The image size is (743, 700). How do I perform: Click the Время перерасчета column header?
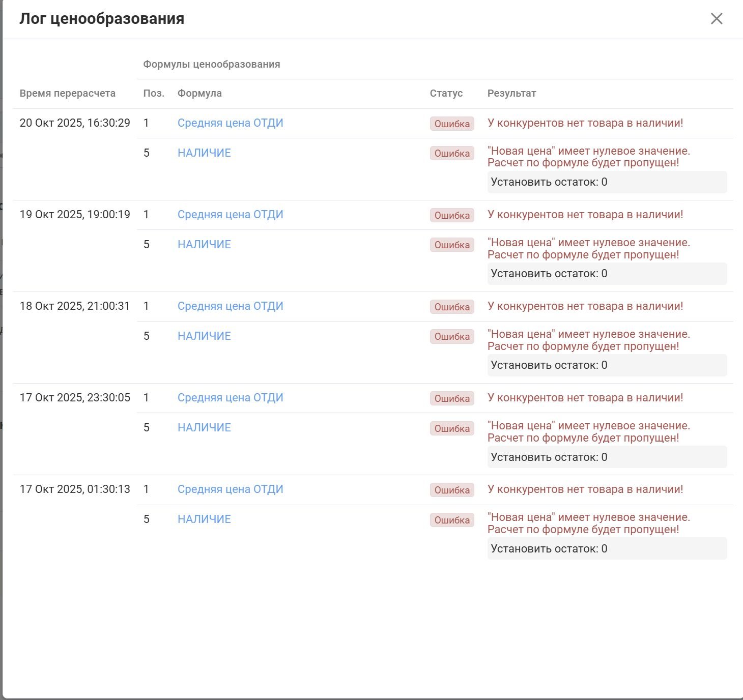click(x=68, y=94)
